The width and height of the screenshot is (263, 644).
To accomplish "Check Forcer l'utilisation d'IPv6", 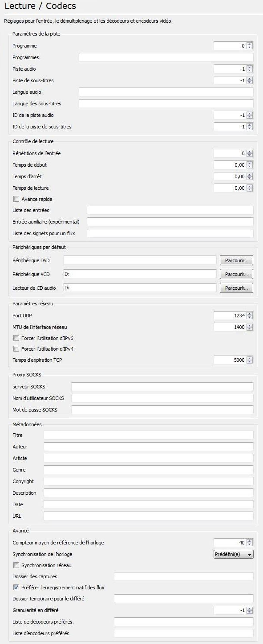I will pos(16,338).
